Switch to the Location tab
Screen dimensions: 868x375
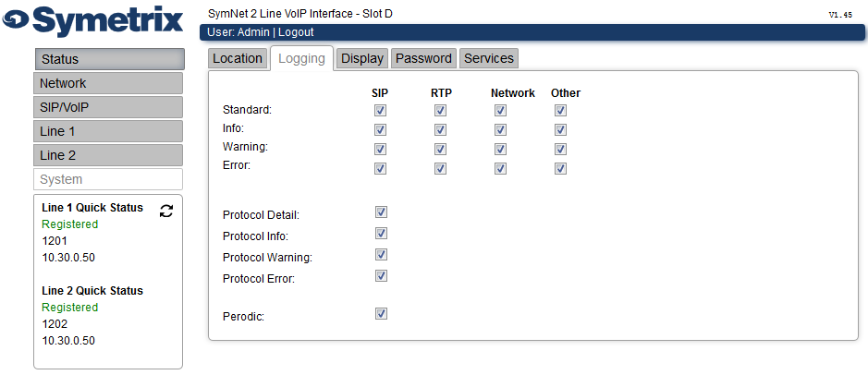[238, 58]
